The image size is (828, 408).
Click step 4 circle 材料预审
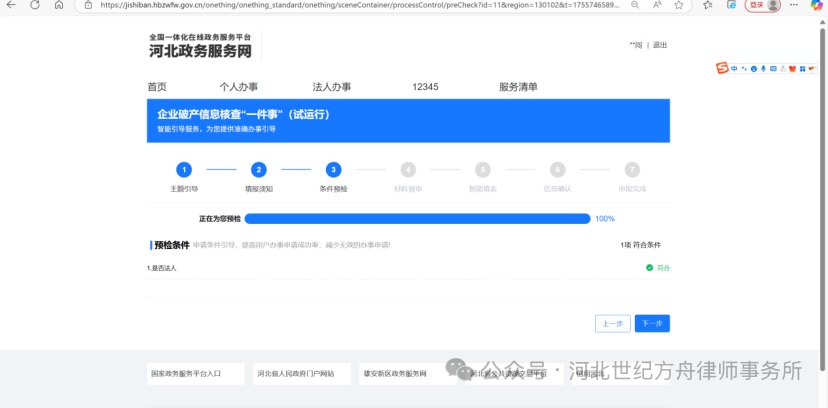(408, 169)
